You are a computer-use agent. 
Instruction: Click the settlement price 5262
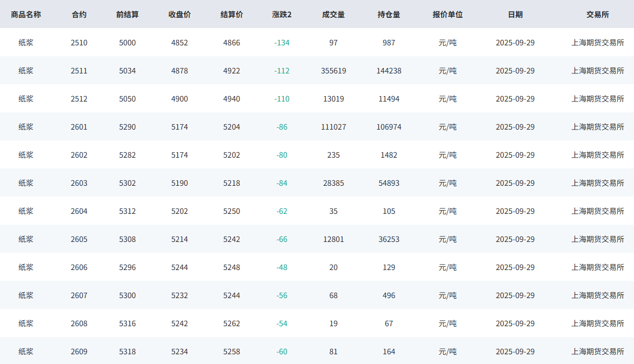point(232,323)
